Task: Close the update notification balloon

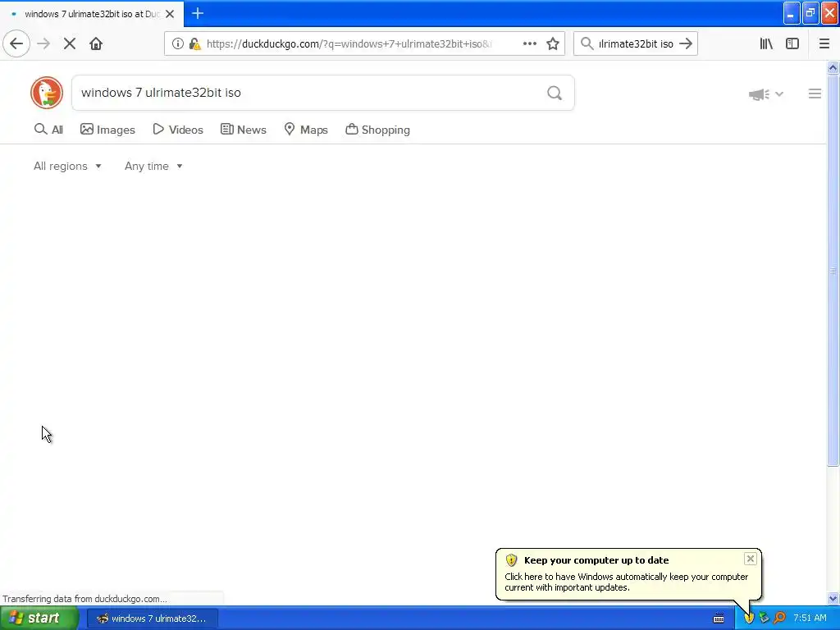Action: click(750, 559)
